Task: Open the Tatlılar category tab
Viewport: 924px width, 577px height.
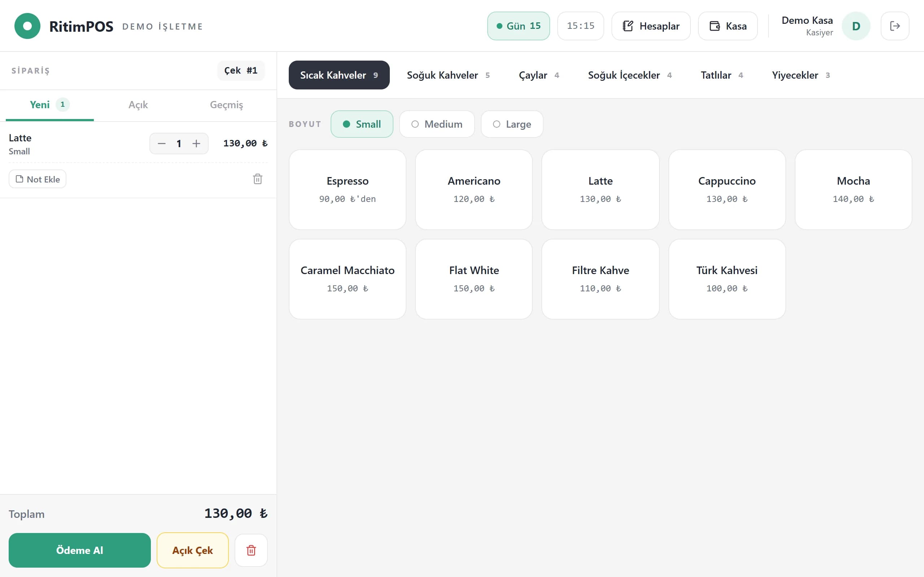Action: pos(722,75)
